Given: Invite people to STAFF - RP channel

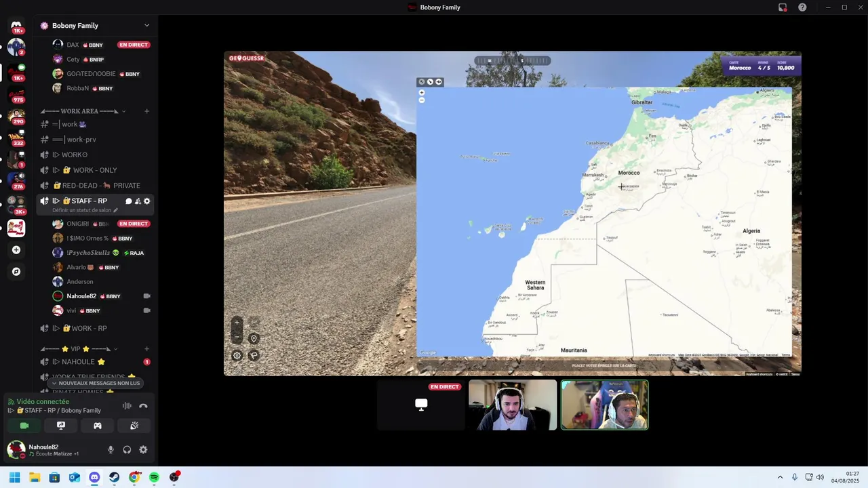Looking at the screenshot, I should coord(138,201).
